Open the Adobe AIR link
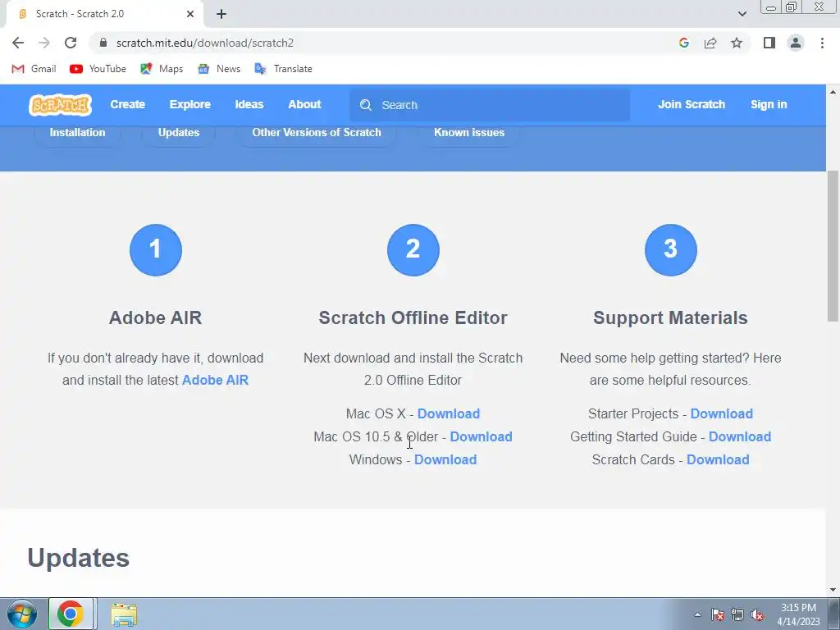 pos(216,381)
